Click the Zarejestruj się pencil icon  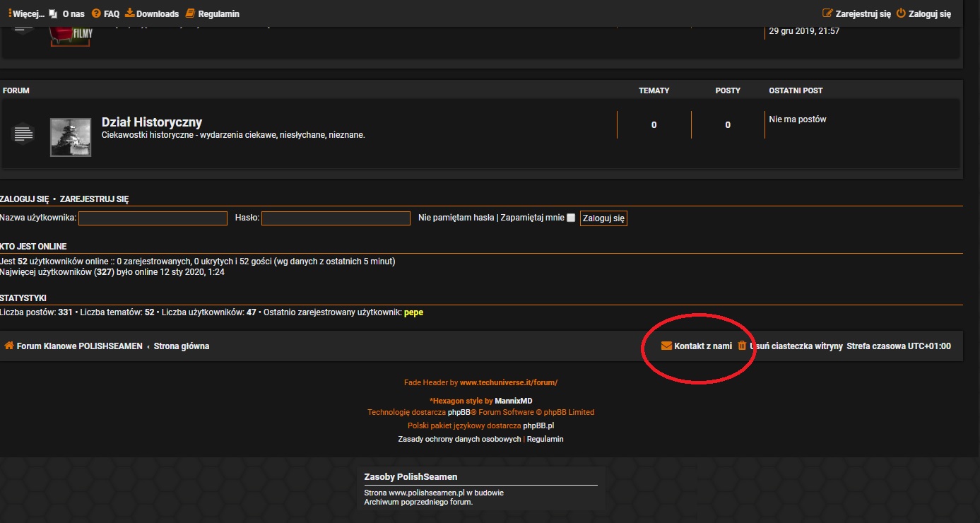[x=827, y=13]
